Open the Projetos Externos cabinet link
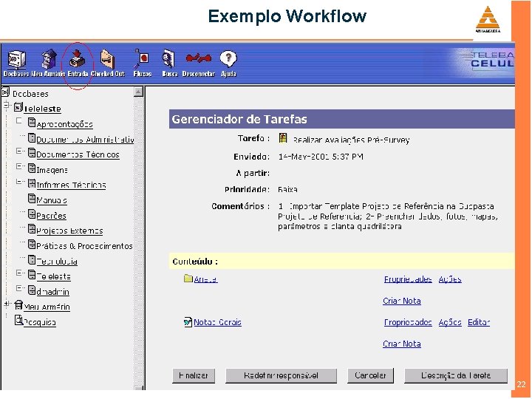The height and width of the screenshot is (399, 532). tap(69, 231)
